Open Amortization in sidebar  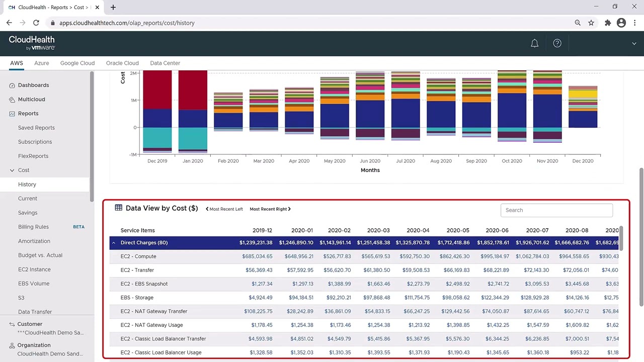[34, 241]
